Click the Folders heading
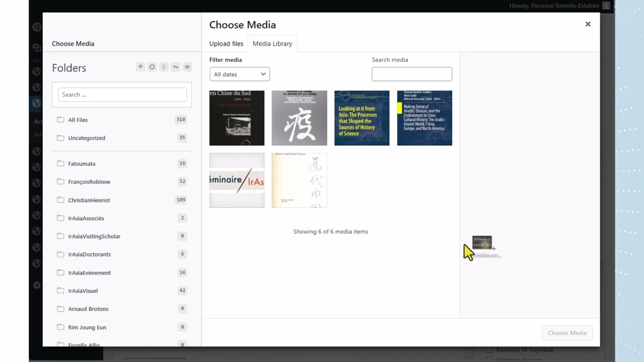 click(69, 68)
